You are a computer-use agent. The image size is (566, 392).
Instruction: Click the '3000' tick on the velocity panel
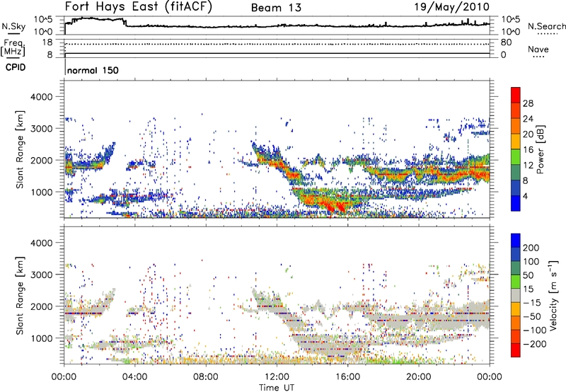(42, 275)
